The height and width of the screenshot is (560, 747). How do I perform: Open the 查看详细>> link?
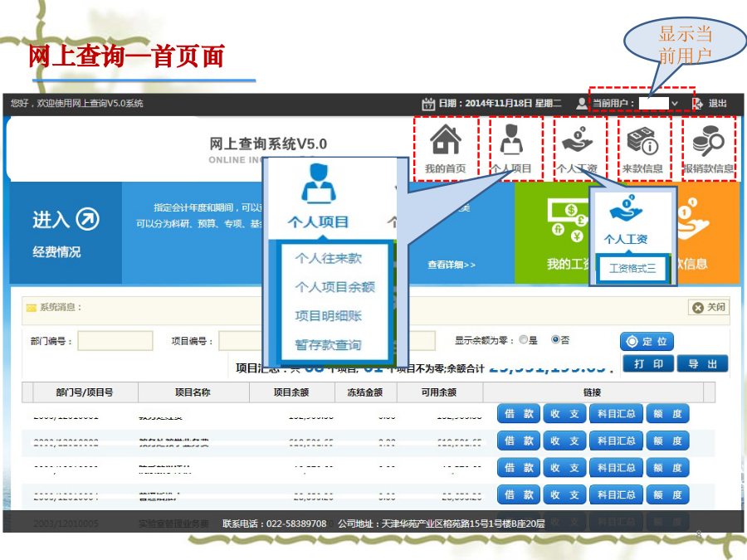pyautogui.click(x=452, y=265)
